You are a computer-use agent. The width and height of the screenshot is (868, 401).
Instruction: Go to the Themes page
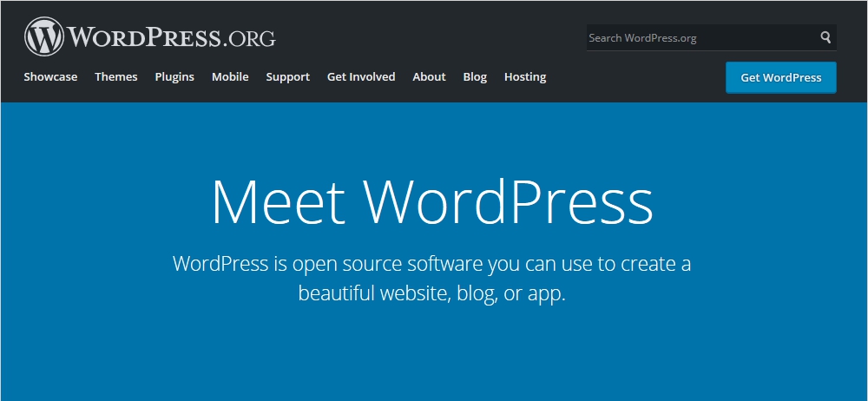point(116,77)
